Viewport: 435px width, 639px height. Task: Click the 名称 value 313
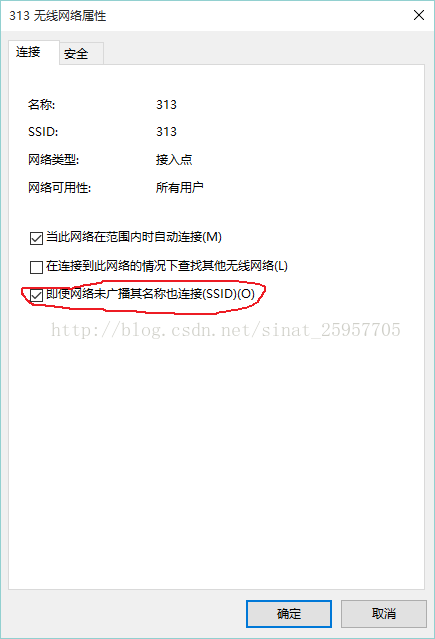tap(166, 105)
